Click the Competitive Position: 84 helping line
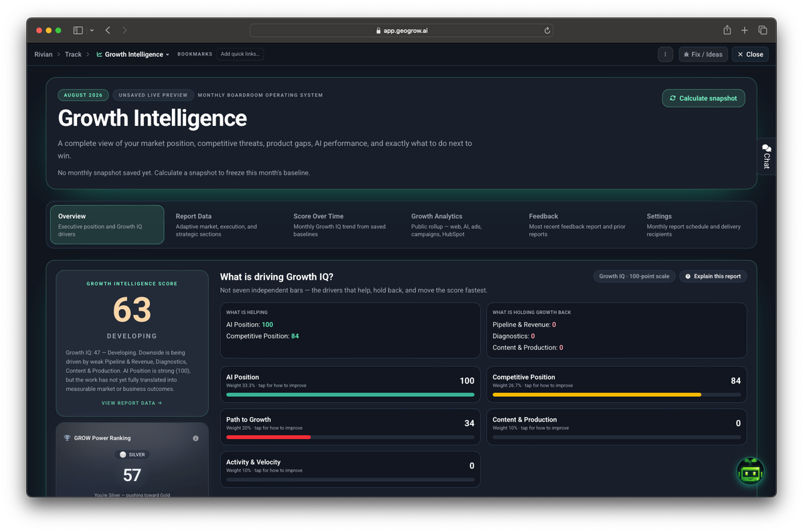The height and width of the screenshot is (532, 803). pyautogui.click(x=262, y=336)
